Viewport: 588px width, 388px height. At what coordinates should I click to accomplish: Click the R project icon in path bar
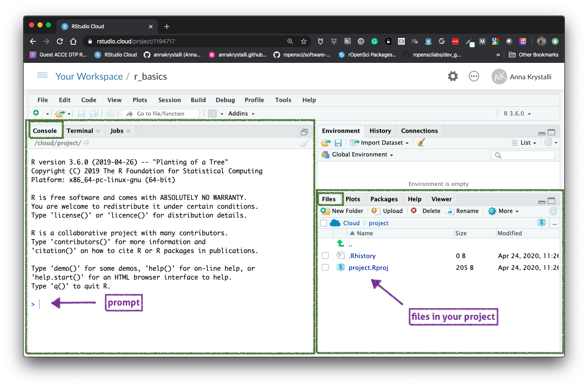[x=542, y=222]
